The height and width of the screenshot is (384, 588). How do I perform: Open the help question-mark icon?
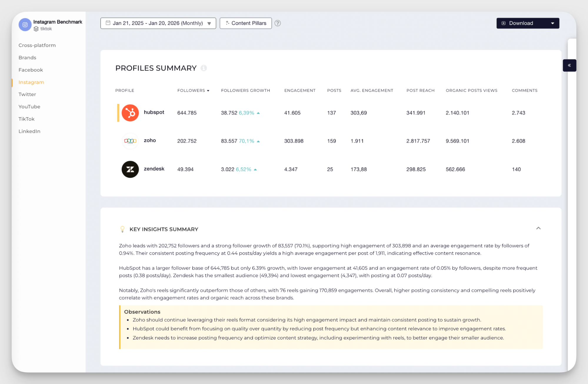277,23
